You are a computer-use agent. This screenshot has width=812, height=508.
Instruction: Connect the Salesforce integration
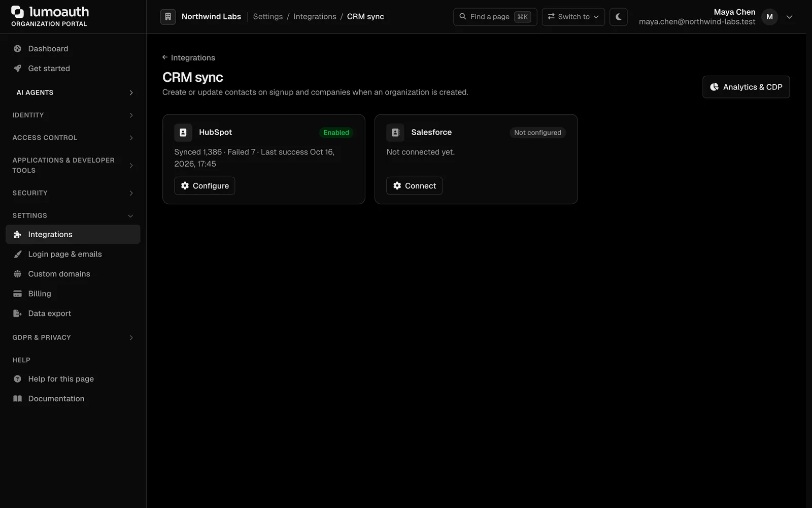414,186
